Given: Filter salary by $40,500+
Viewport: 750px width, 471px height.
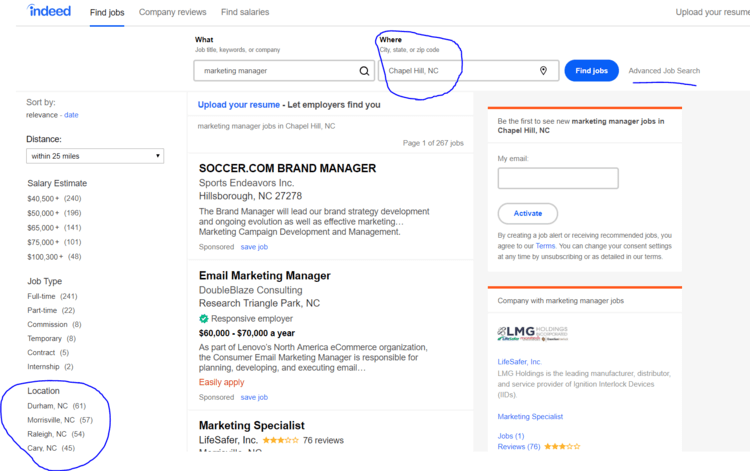Looking at the screenshot, I should pos(54,198).
